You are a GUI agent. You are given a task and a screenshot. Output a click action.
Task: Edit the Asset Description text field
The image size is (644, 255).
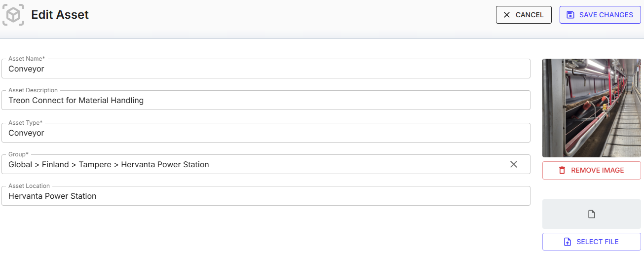click(x=265, y=101)
